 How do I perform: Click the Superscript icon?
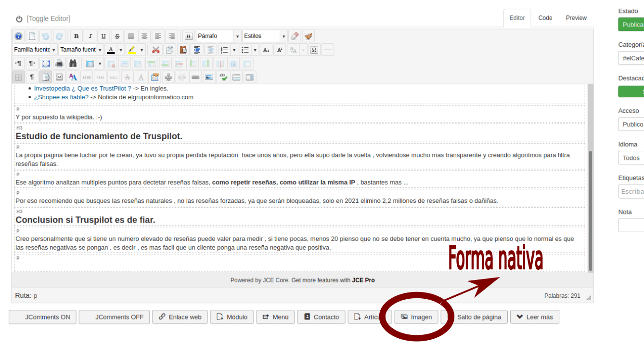280,50
